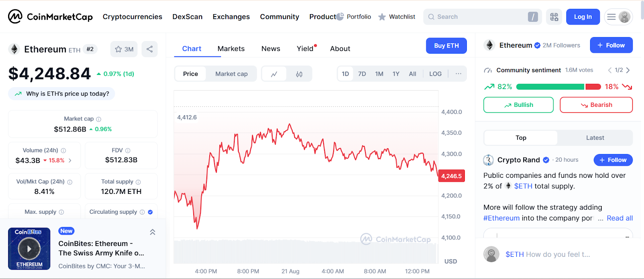Select the 7D time range
This screenshot has width=644, height=279.
[362, 74]
